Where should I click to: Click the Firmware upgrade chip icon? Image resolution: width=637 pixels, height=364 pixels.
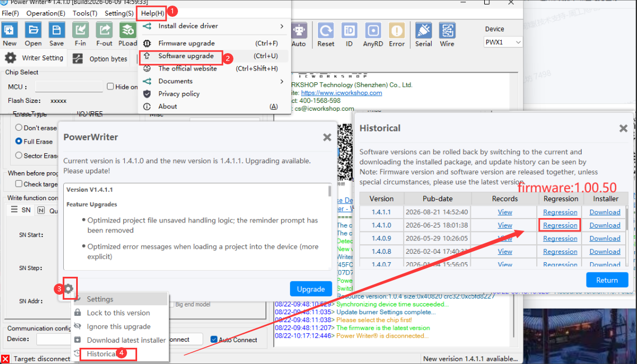pyautogui.click(x=147, y=43)
